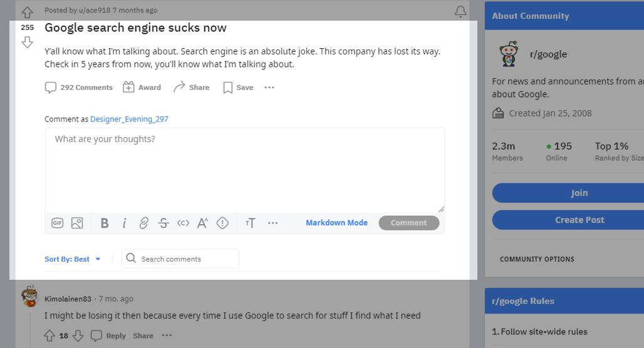
Task: Switch to Markdown Mode
Action: [x=337, y=222]
